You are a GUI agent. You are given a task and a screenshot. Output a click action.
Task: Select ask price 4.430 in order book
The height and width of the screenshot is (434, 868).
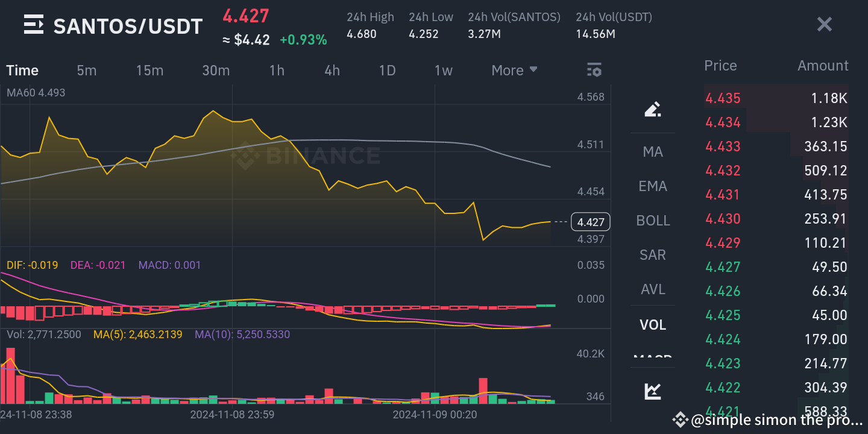723,219
